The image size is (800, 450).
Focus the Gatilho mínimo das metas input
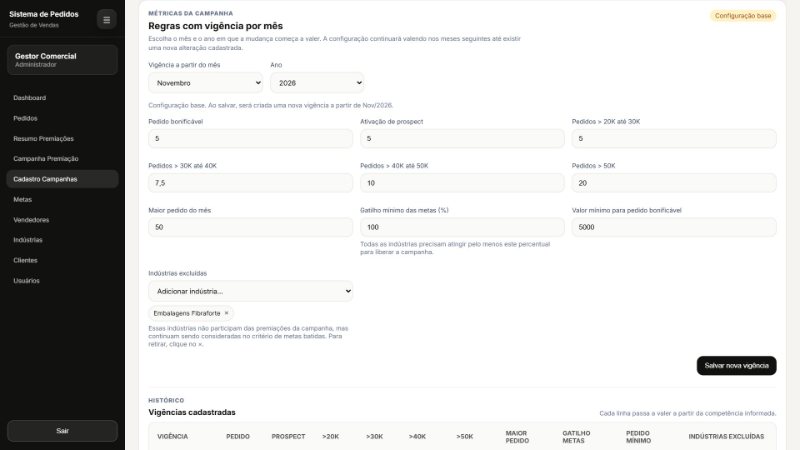click(462, 227)
